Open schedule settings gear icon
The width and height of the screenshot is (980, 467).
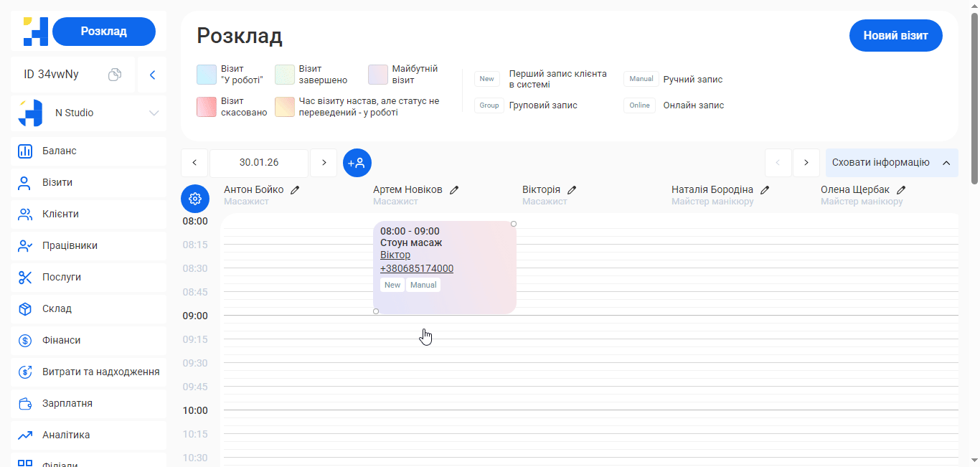pos(195,199)
